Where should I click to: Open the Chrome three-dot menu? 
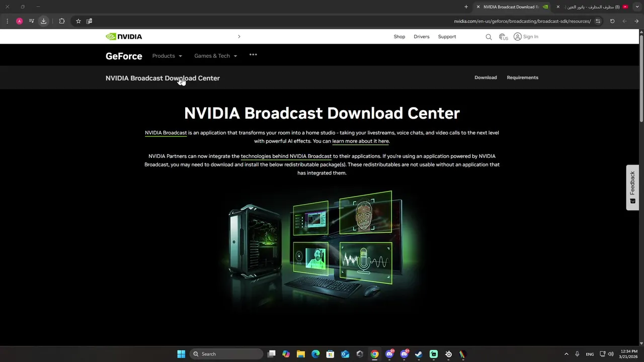7,21
